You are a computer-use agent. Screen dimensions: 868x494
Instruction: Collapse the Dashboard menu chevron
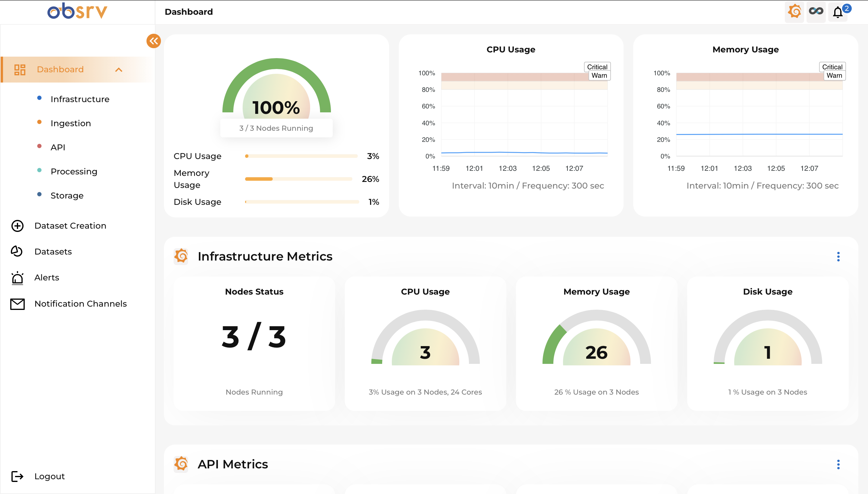[x=118, y=70]
